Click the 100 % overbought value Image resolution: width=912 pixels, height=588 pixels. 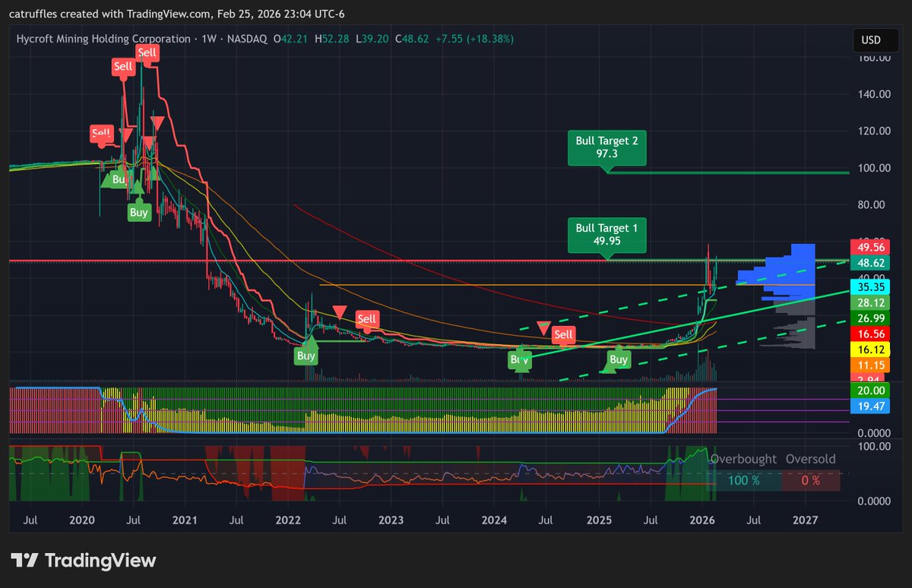pyautogui.click(x=744, y=480)
